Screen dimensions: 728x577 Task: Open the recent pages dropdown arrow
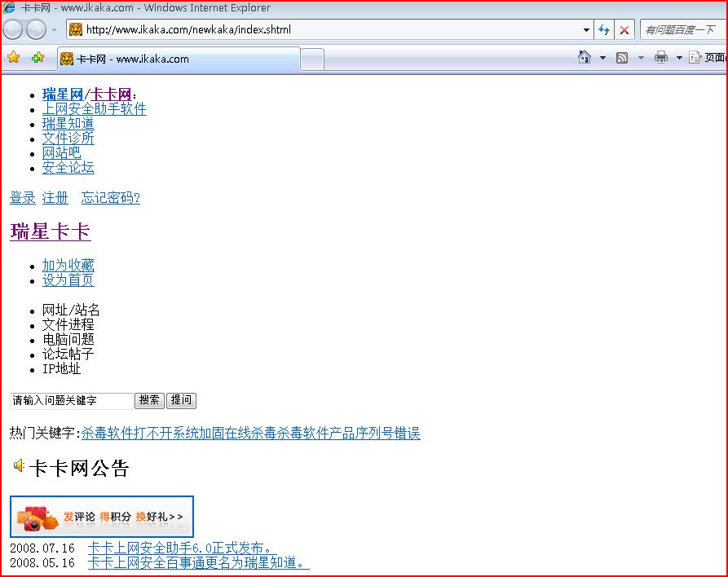tap(54, 30)
